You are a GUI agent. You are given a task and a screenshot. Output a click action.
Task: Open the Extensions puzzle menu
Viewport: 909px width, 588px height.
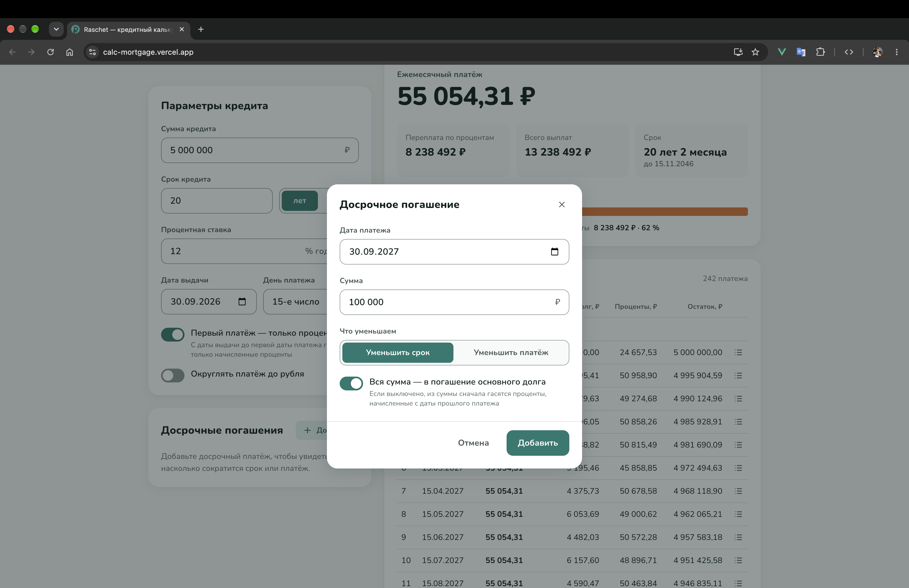pyautogui.click(x=820, y=52)
